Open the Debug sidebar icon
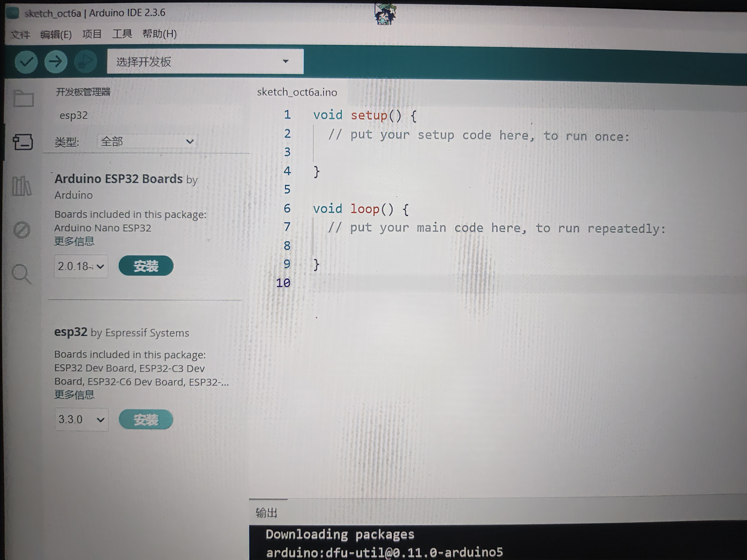747x560 pixels. [x=22, y=230]
